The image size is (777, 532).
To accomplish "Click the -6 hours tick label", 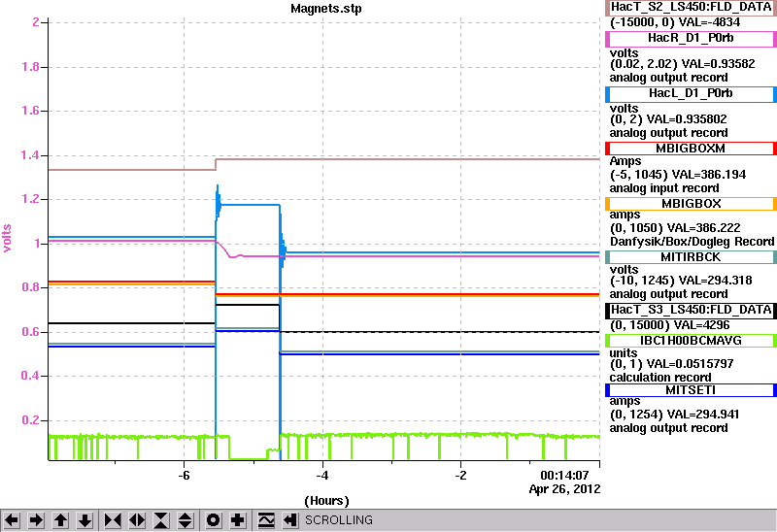I will 184,476.
